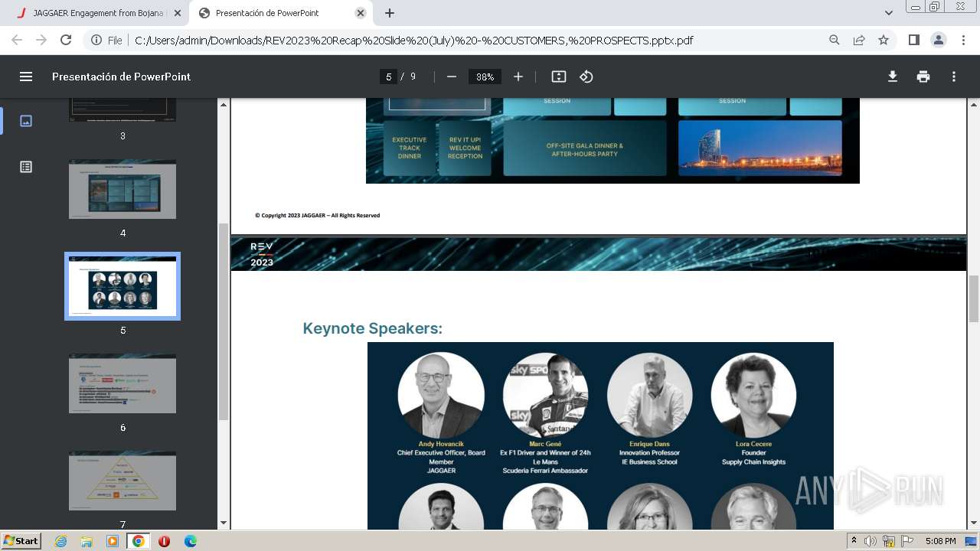Click the document vertical scrollbar thumb
This screenshot has height=551, width=980.
click(x=974, y=298)
